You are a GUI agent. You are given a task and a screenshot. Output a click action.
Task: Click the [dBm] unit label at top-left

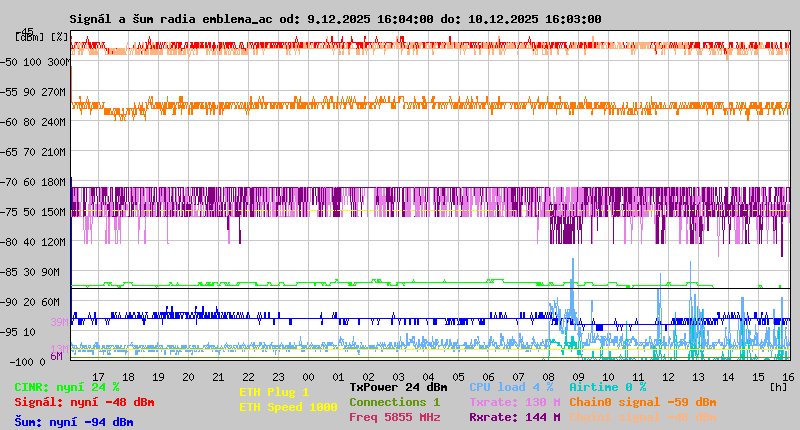pyautogui.click(x=27, y=36)
